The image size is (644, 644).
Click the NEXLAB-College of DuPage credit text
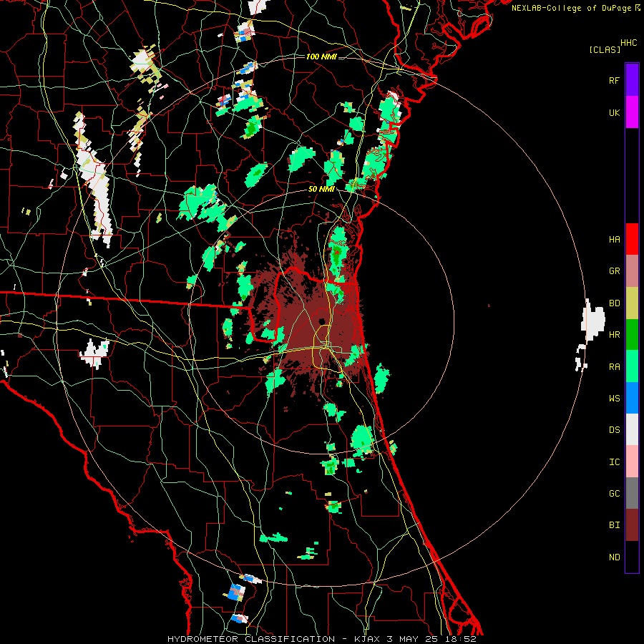(x=571, y=8)
